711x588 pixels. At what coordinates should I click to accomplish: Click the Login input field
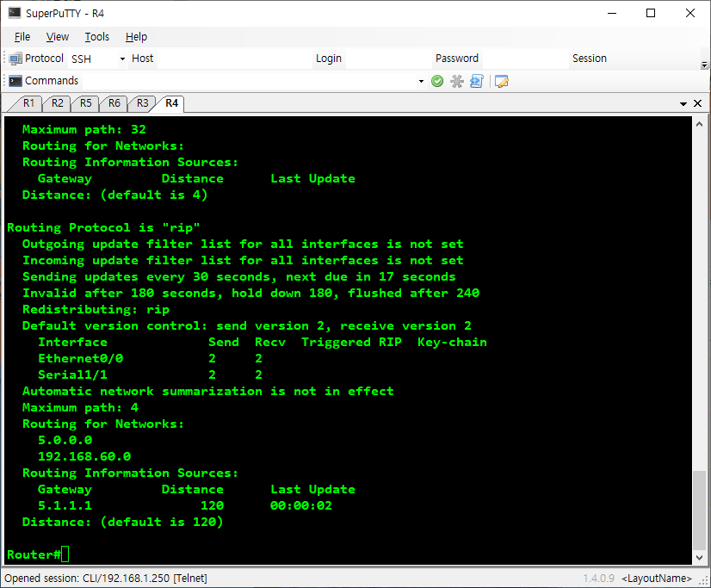point(388,59)
